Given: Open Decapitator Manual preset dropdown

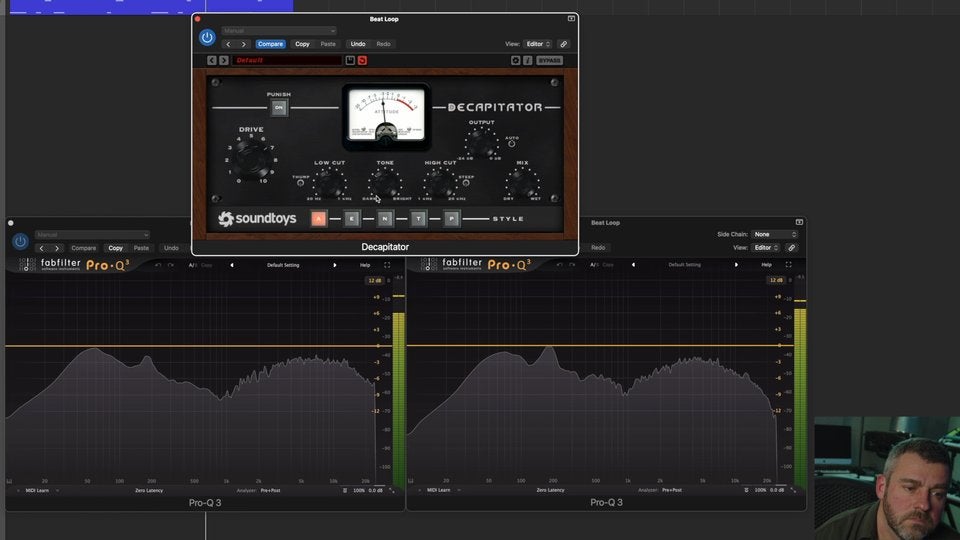Looking at the screenshot, I should (x=279, y=31).
